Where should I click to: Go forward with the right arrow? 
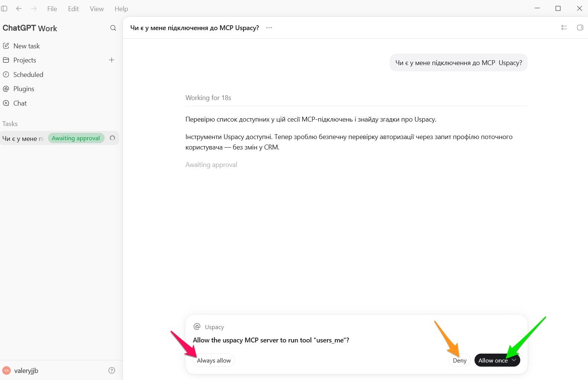coord(34,9)
